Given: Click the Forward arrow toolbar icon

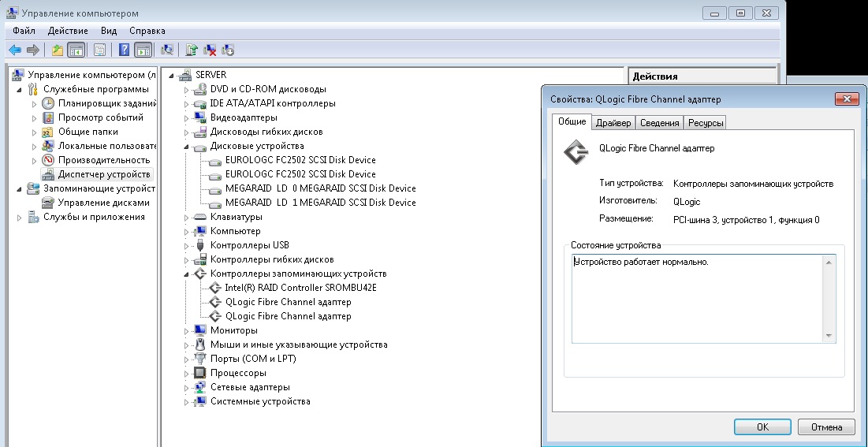Looking at the screenshot, I should point(33,50).
